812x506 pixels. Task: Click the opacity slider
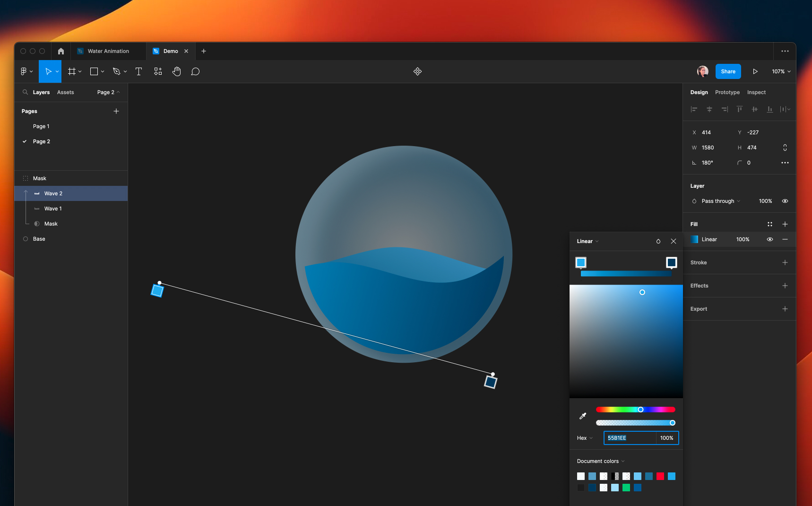tap(636, 423)
